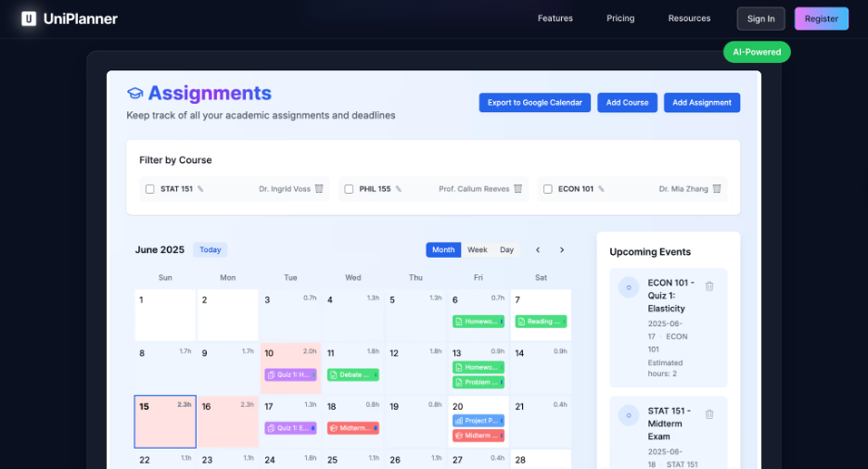Viewport: 868px width, 469px height.
Task: Click the Add Assignment button
Action: tap(702, 103)
